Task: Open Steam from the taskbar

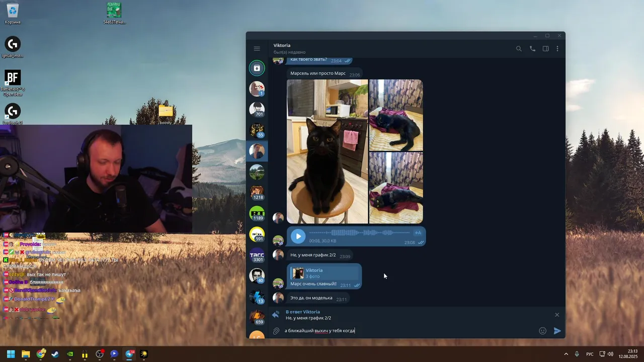Action: tap(55, 354)
